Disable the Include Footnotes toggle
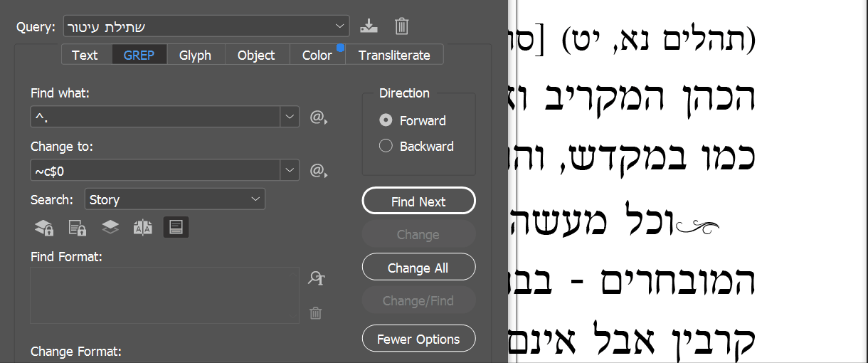868x363 pixels. (x=176, y=228)
